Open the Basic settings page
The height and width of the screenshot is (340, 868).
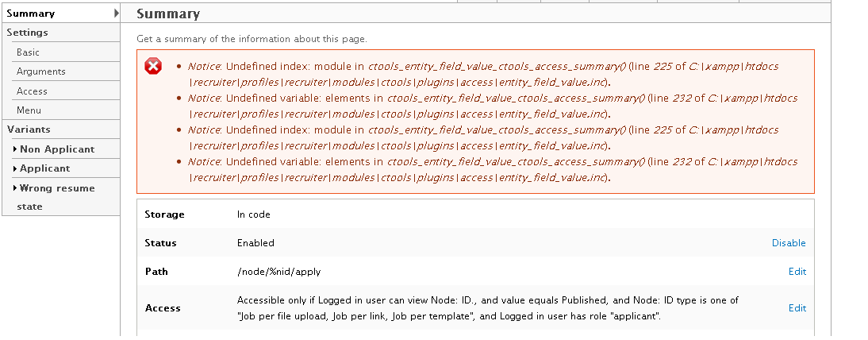(x=28, y=52)
